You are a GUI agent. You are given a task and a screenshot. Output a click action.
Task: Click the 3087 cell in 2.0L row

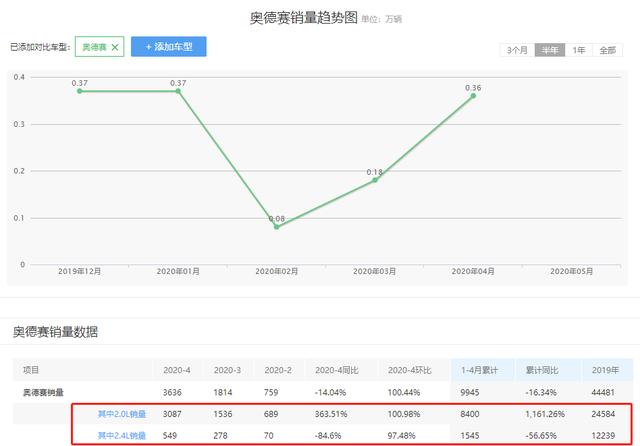172,414
